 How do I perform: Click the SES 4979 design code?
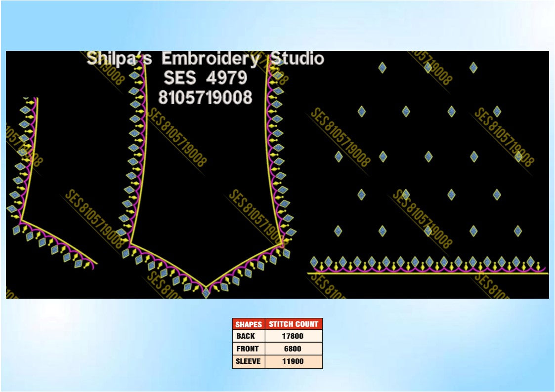[205, 78]
